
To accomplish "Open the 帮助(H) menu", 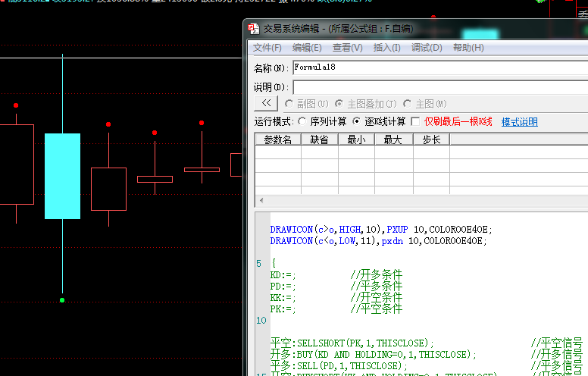I will click(468, 48).
